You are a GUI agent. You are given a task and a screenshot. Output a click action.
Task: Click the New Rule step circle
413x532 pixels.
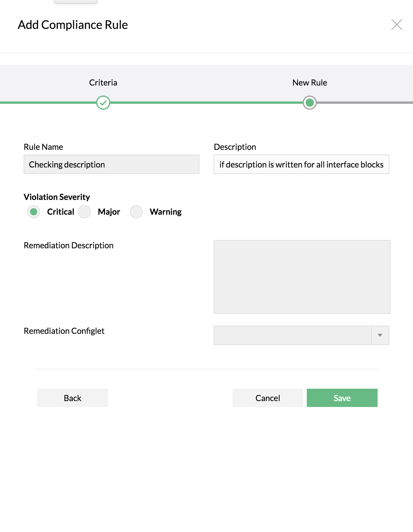pyautogui.click(x=309, y=103)
